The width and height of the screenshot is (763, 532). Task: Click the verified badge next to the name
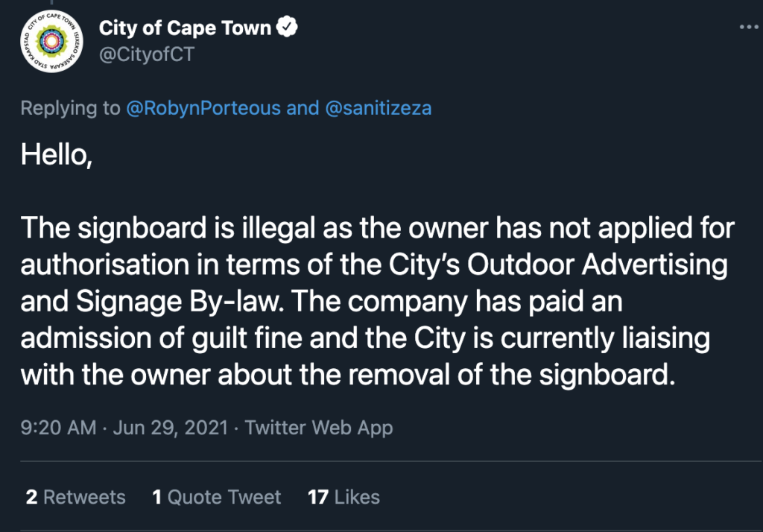(287, 27)
